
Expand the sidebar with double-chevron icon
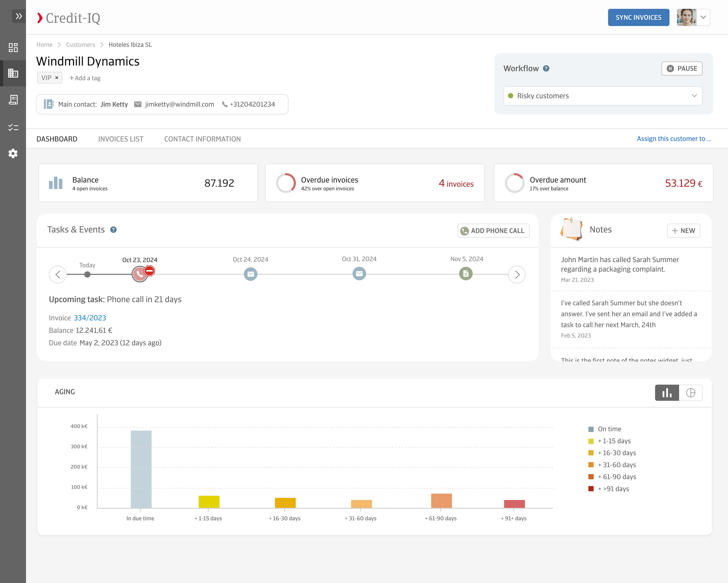pyautogui.click(x=19, y=16)
